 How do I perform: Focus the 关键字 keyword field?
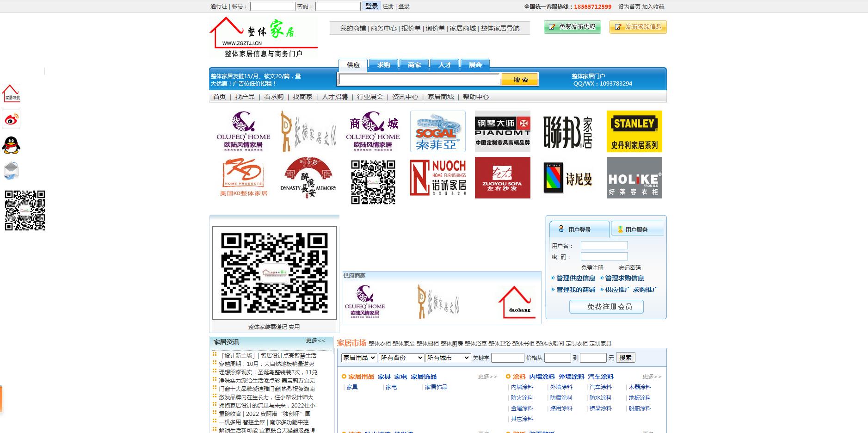507,358
